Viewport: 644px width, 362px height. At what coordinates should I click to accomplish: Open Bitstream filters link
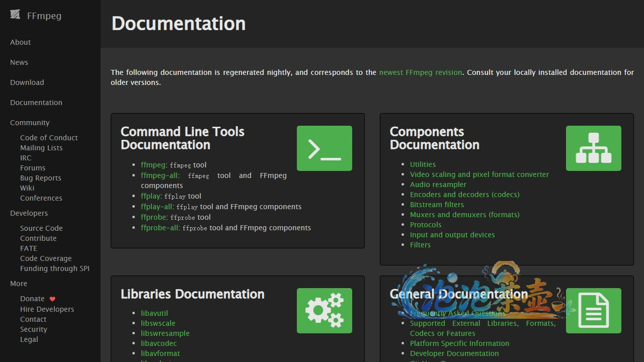tap(437, 205)
